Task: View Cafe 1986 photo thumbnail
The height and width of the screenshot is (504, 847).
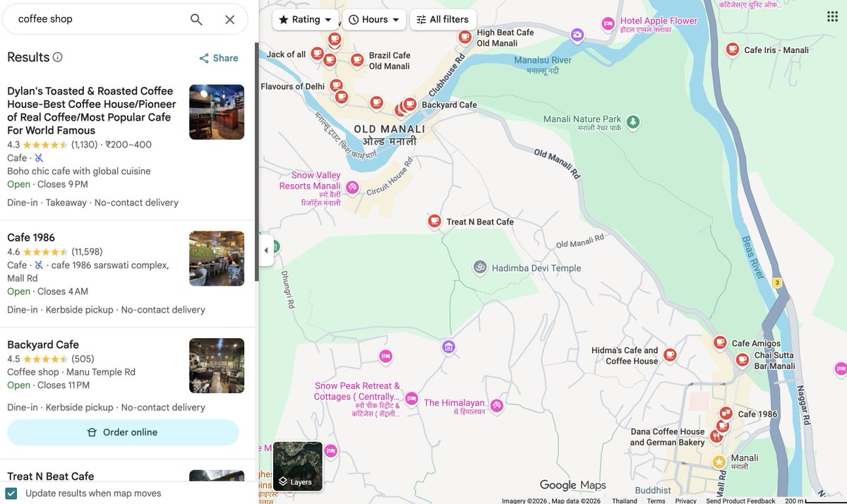Action: (217, 258)
